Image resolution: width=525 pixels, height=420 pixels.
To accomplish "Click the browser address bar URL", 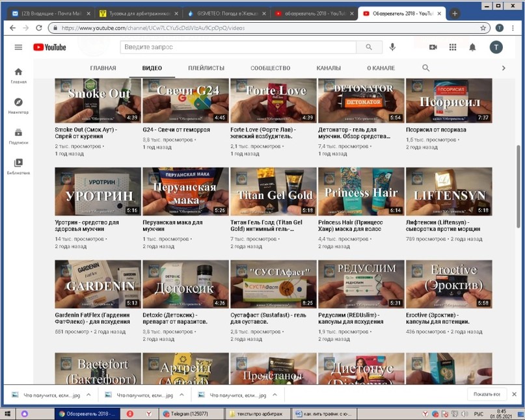I will click(153, 28).
